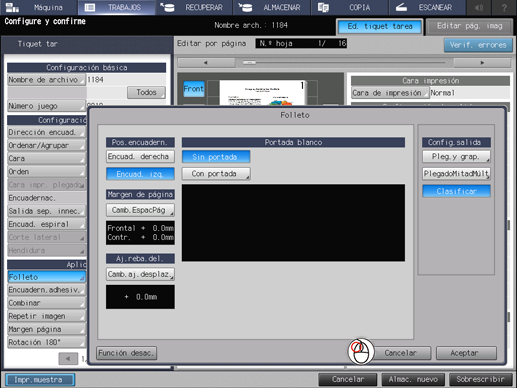Open Salida sep. innec. setting
Viewport: 517px width, 388px height.
[46, 211]
